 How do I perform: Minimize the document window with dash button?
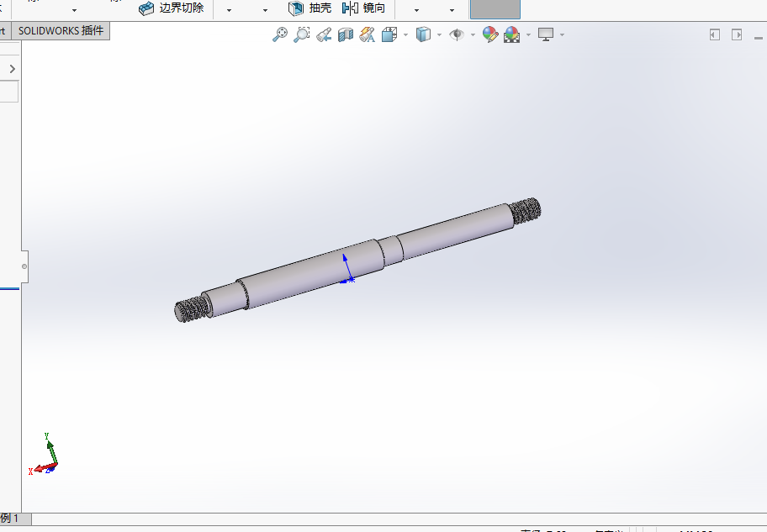[x=759, y=37]
